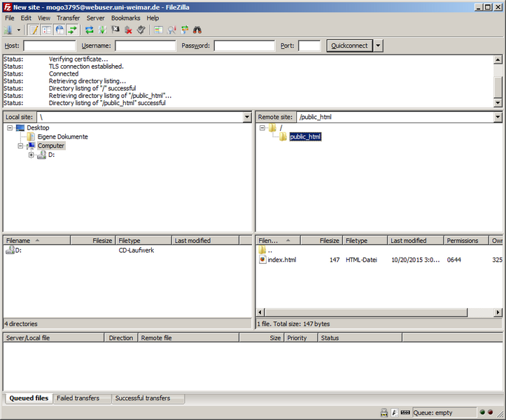Focus the Port input field

click(x=309, y=45)
